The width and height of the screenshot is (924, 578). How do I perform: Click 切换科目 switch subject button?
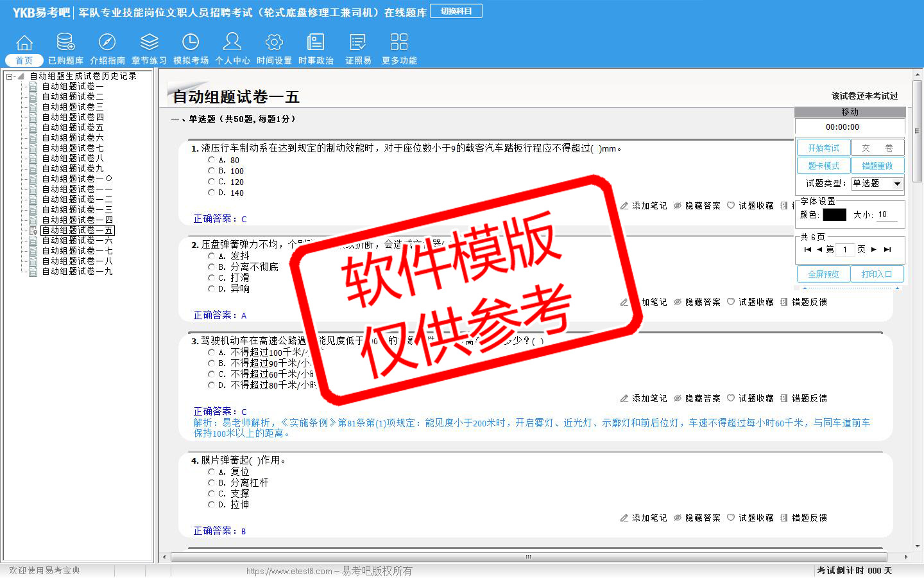[456, 11]
